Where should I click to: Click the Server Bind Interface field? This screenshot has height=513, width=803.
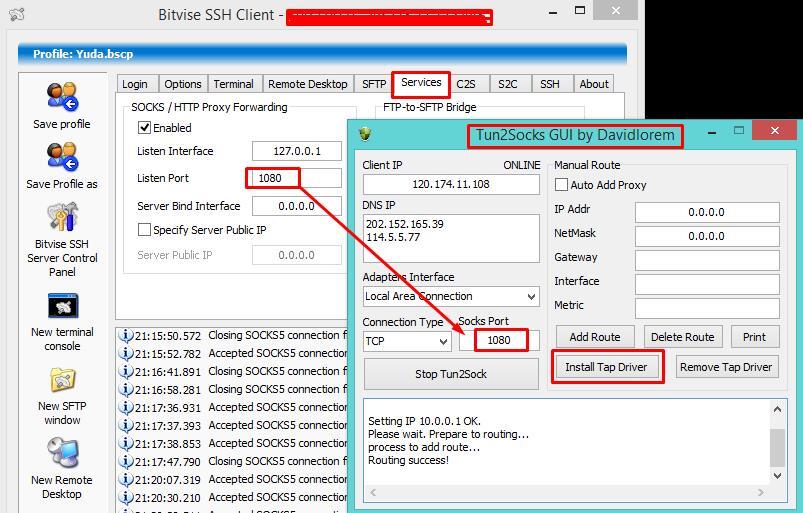coord(297,206)
